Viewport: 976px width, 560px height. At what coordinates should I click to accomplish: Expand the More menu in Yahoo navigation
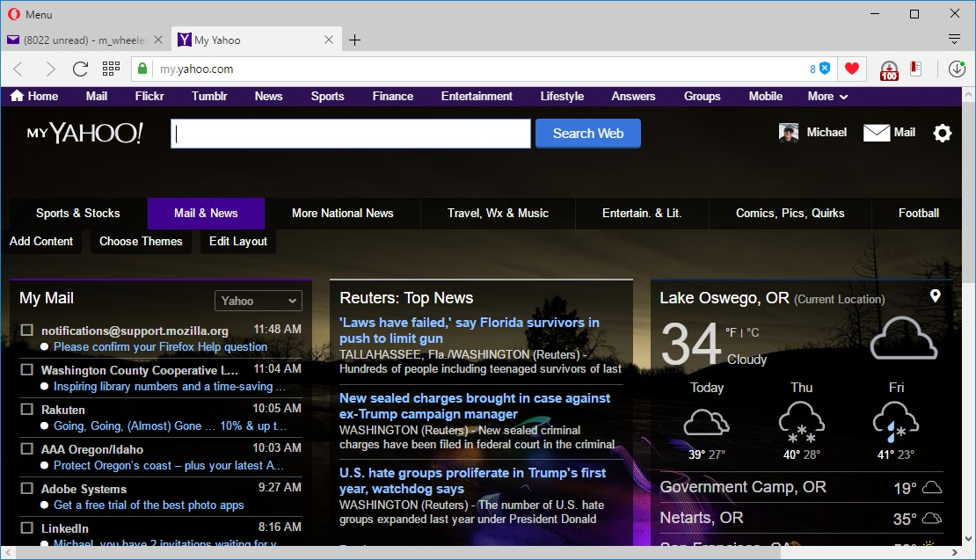(x=827, y=97)
